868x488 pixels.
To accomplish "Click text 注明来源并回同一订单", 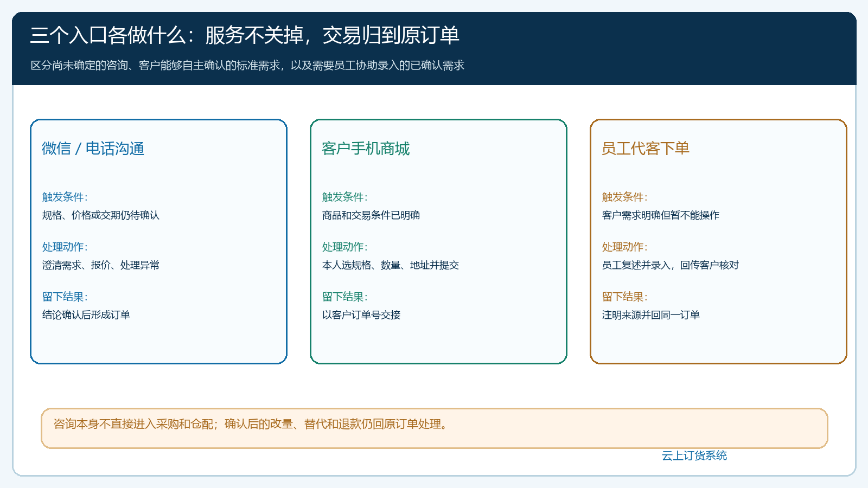I will click(x=651, y=315).
